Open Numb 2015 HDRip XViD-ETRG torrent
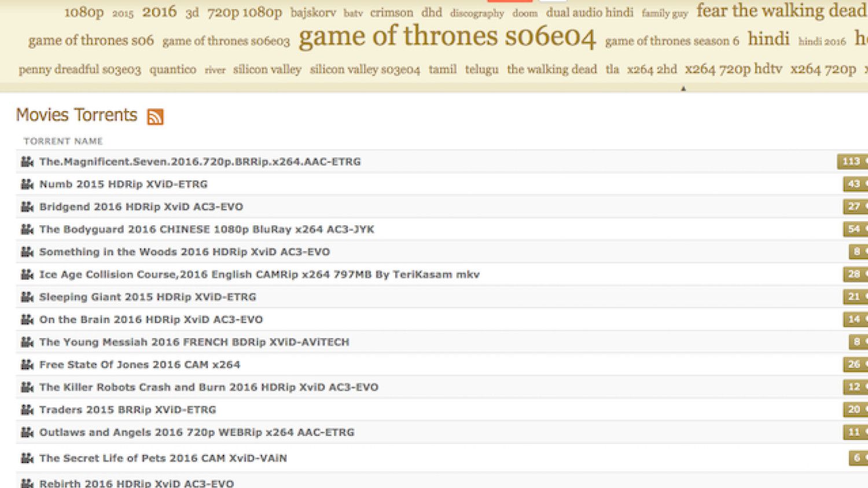 pyautogui.click(x=123, y=184)
